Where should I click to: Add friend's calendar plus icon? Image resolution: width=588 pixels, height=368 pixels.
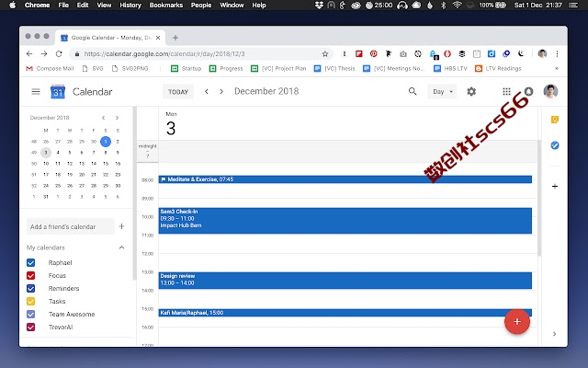[x=121, y=226]
